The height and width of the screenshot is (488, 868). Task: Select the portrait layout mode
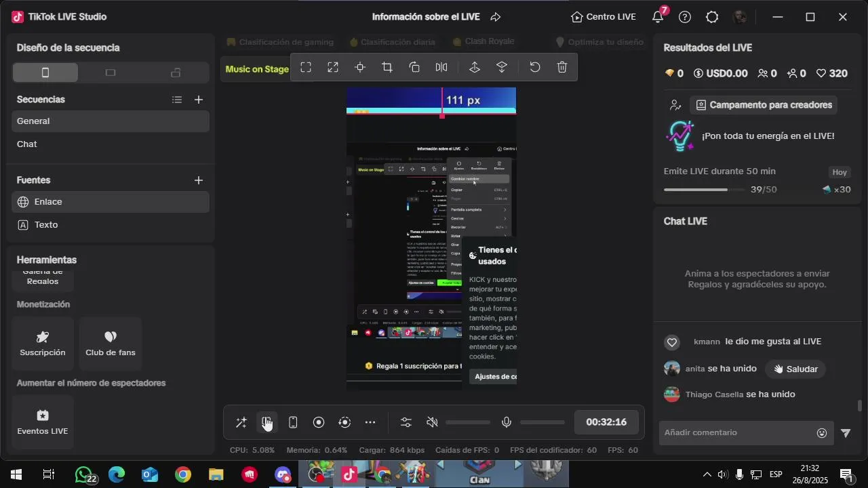pos(45,73)
